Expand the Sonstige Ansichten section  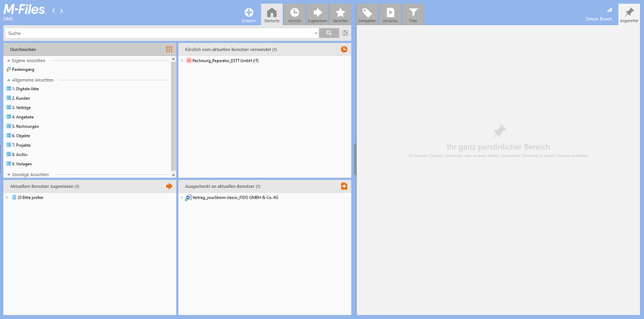pyautogui.click(x=8, y=174)
